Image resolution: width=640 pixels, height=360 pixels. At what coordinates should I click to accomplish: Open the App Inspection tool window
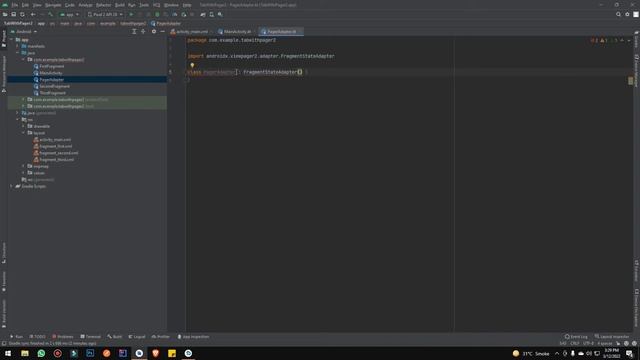[x=193, y=337]
